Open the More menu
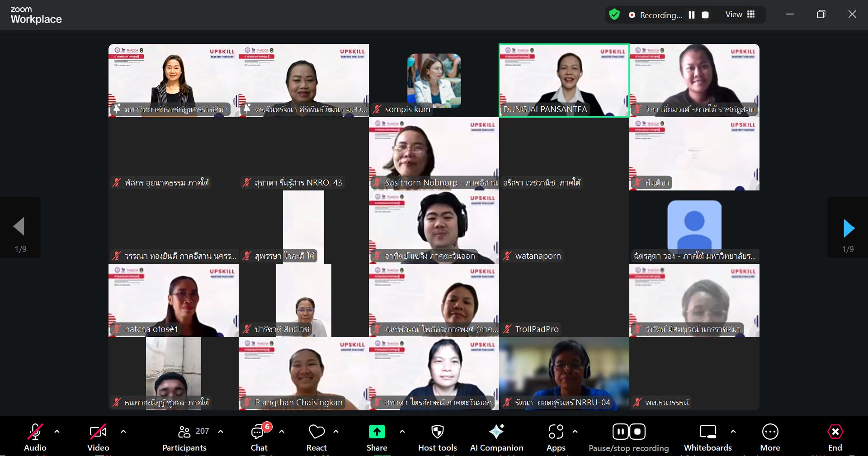This screenshot has height=456, width=868. [770, 433]
